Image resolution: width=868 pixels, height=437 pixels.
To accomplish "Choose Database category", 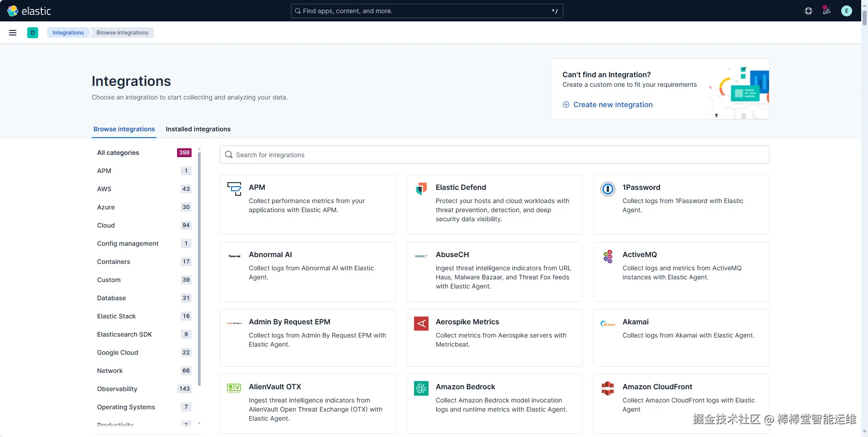I will 144,298.
